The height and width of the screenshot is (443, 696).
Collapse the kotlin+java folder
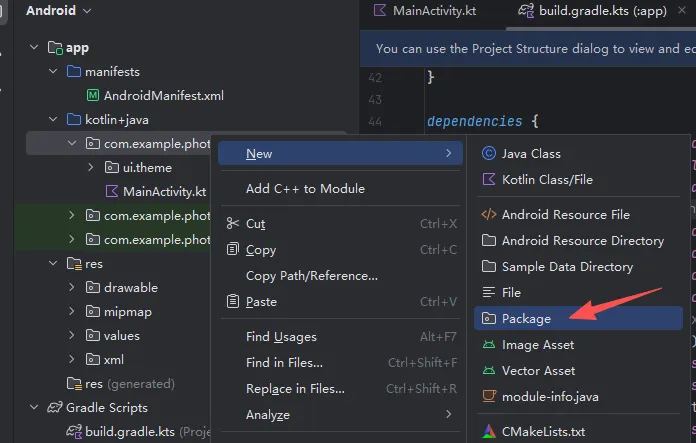click(53, 119)
